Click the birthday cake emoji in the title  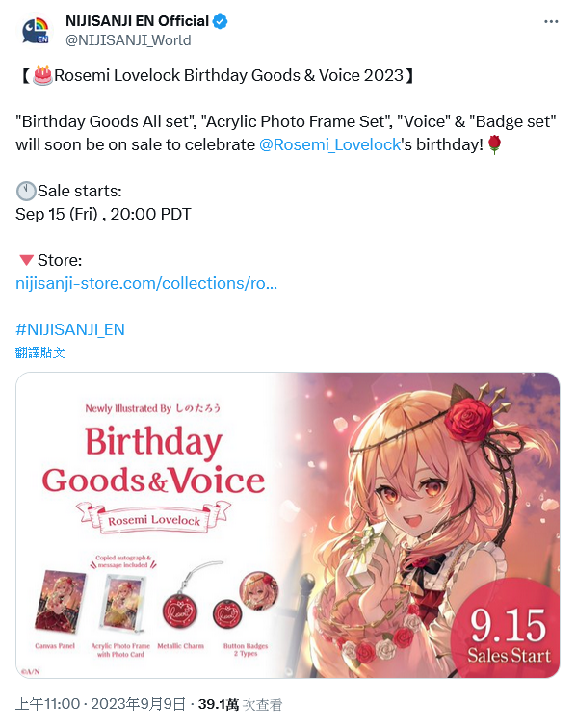tap(42, 75)
